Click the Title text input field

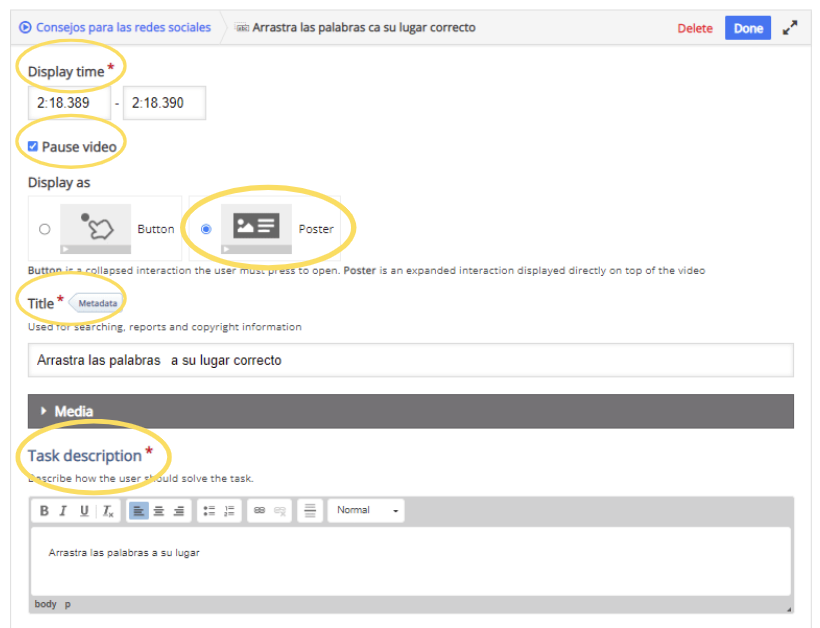(411, 360)
